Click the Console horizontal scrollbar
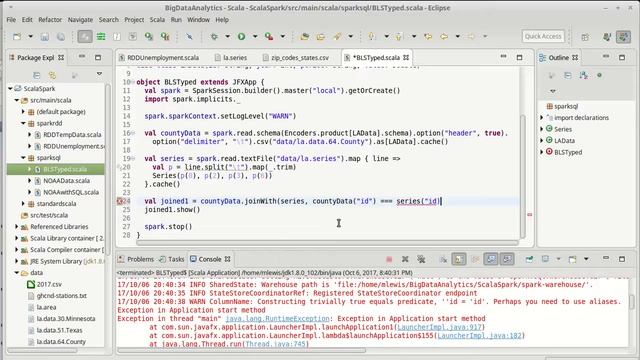640x360 pixels. (241, 350)
